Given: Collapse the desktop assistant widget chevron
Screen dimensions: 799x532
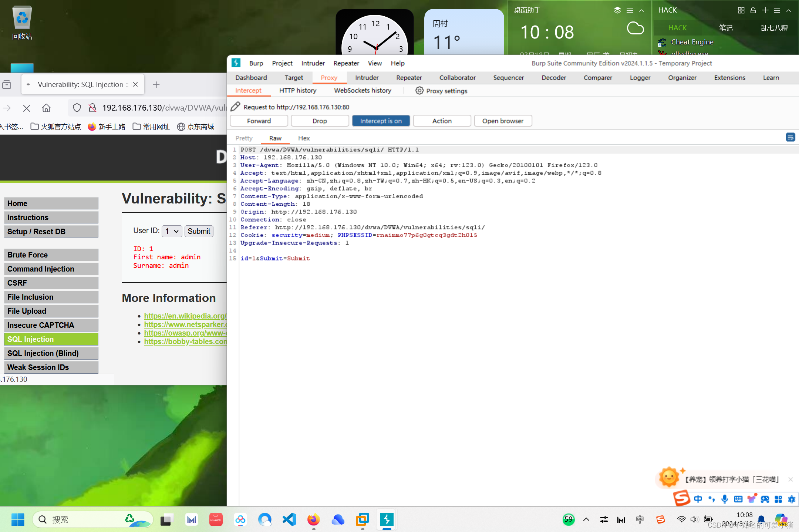Looking at the screenshot, I should click(642, 10).
